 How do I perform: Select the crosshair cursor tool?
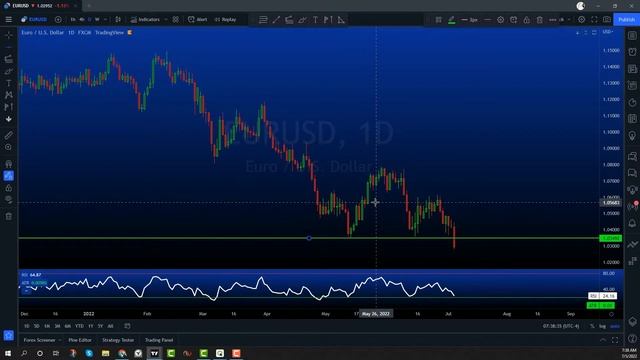pyautogui.click(x=9, y=36)
